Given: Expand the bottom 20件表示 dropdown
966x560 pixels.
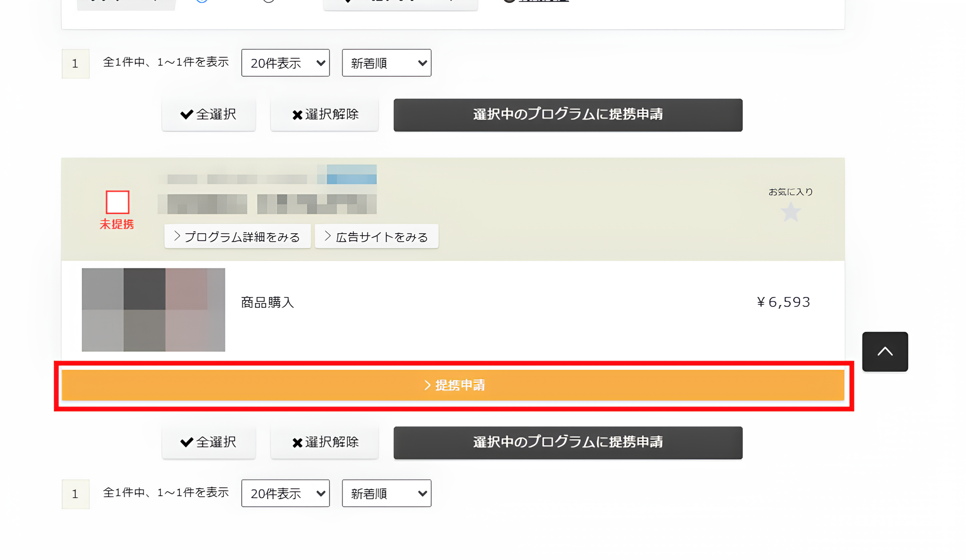Looking at the screenshot, I should [285, 494].
